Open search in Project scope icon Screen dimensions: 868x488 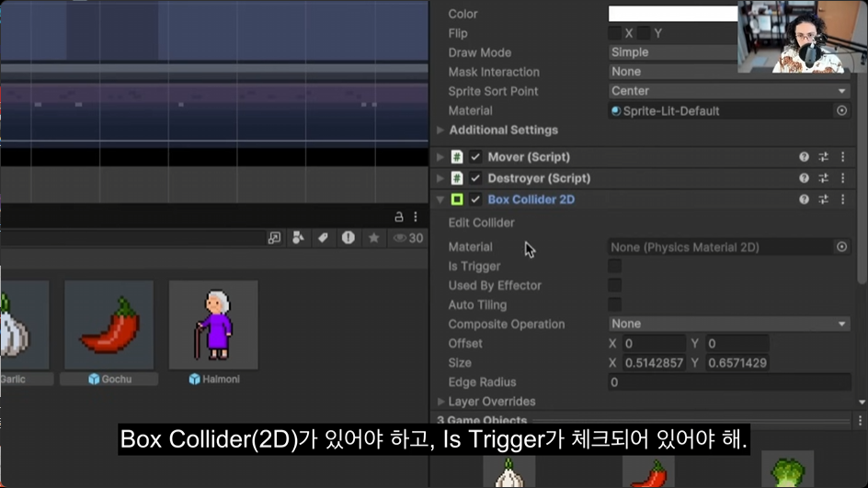(274, 238)
